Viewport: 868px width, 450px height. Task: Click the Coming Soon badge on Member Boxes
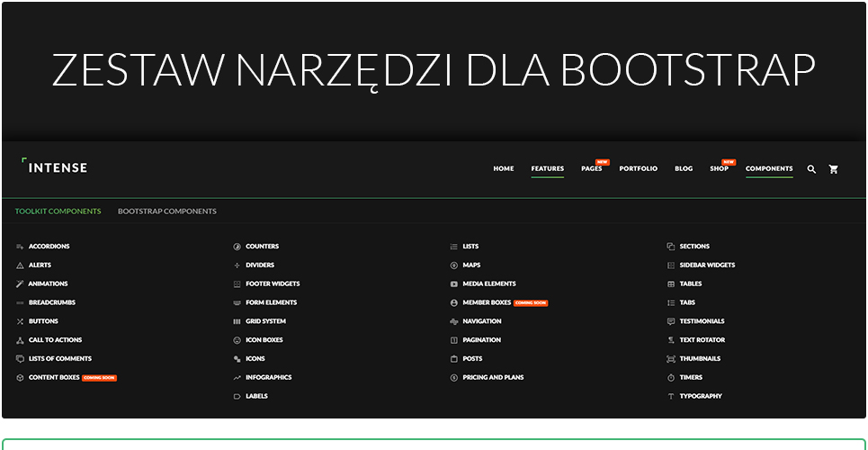click(x=531, y=303)
